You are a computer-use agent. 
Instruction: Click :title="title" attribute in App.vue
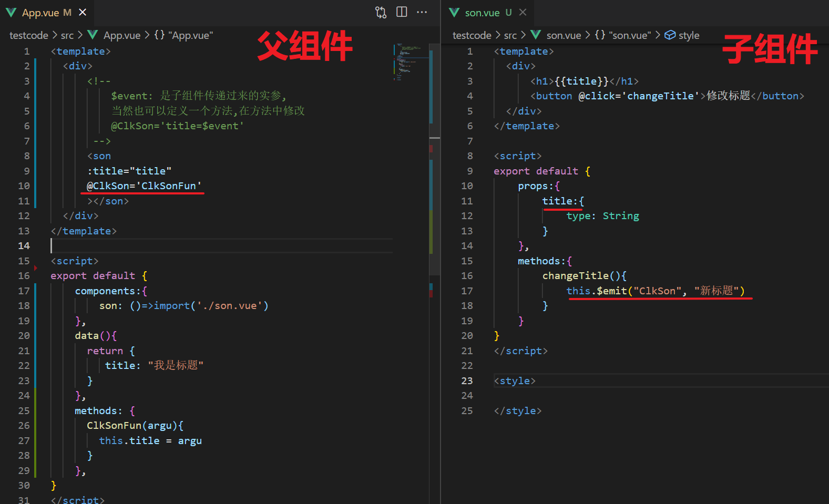point(129,171)
